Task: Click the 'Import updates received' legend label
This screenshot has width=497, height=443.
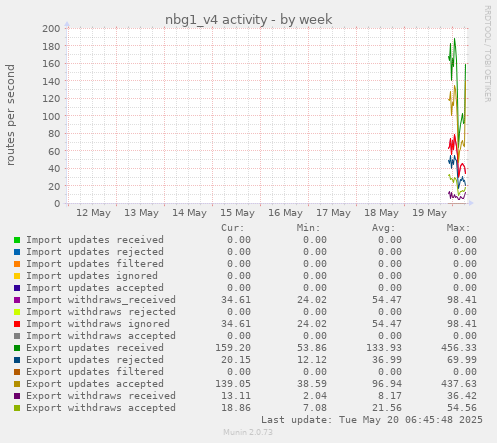Action: tap(95, 240)
